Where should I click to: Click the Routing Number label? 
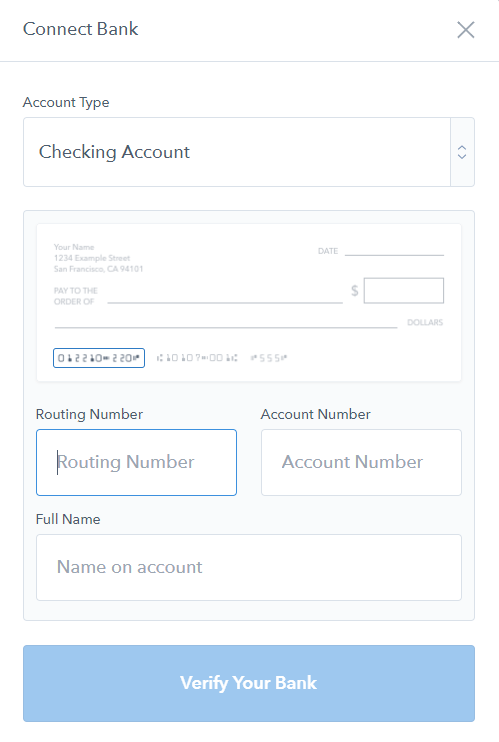click(89, 414)
